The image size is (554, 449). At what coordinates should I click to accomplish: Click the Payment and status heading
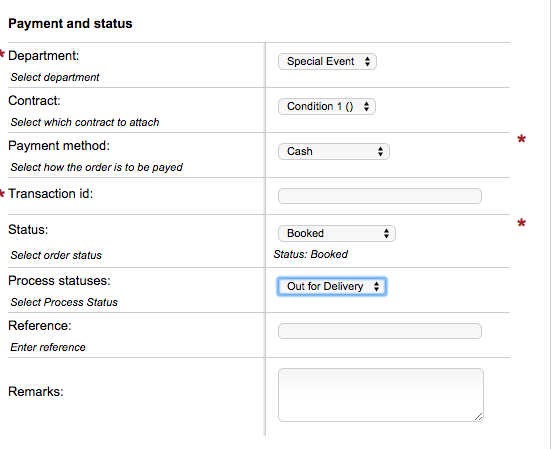[70, 24]
